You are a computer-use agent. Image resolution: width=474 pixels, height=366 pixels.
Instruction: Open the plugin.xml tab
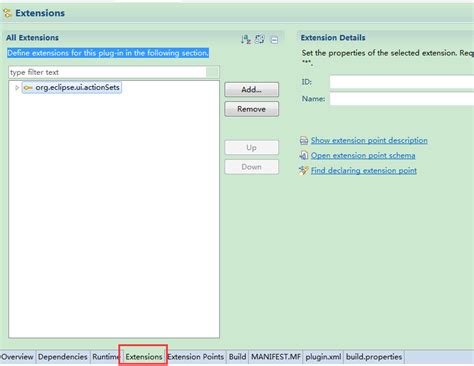pyautogui.click(x=323, y=357)
